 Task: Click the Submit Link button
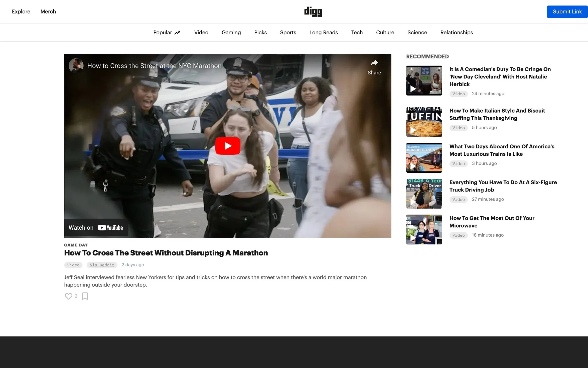(567, 12)
